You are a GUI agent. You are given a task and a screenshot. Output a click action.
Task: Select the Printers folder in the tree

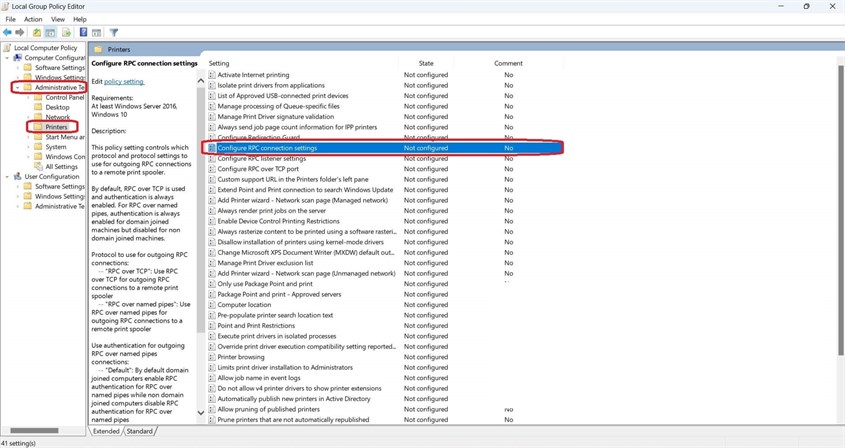tap(56, 127)
